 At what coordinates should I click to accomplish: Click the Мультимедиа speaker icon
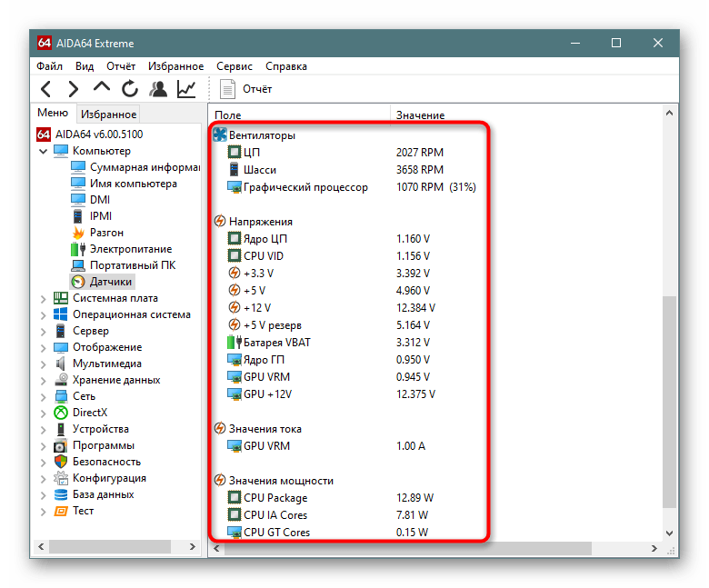60,364
